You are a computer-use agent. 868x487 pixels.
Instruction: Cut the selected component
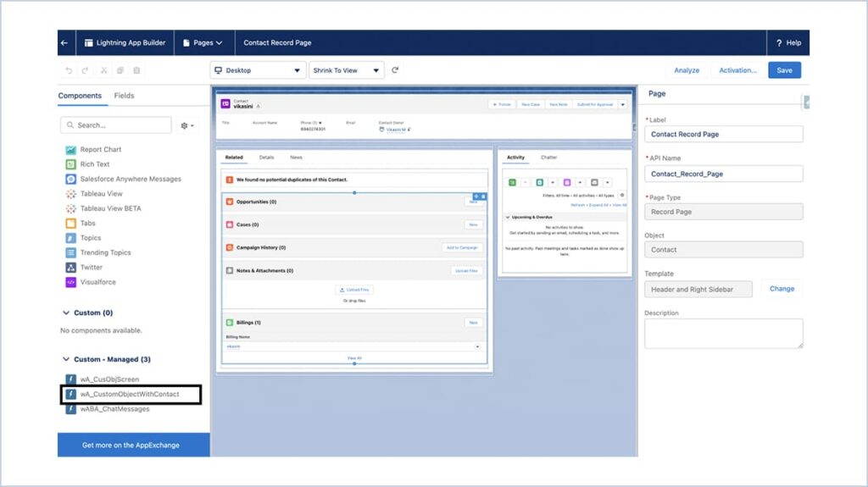(x=103, y=70)
